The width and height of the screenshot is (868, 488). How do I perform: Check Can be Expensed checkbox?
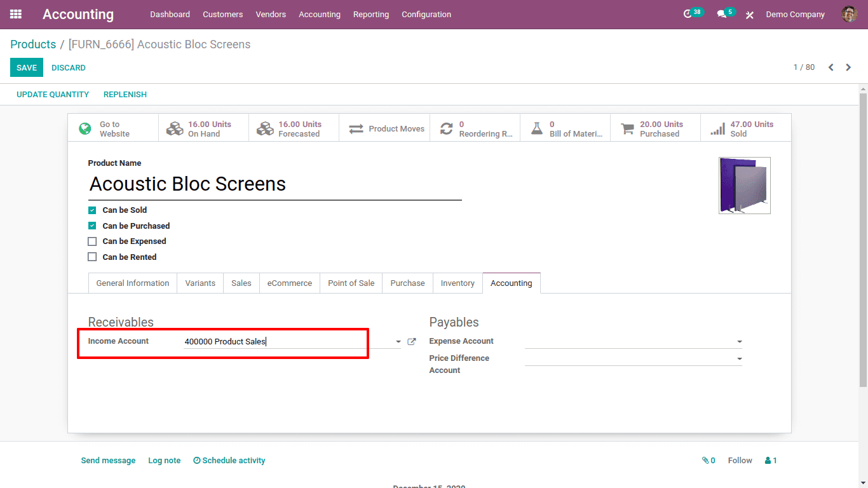point(92,241)
